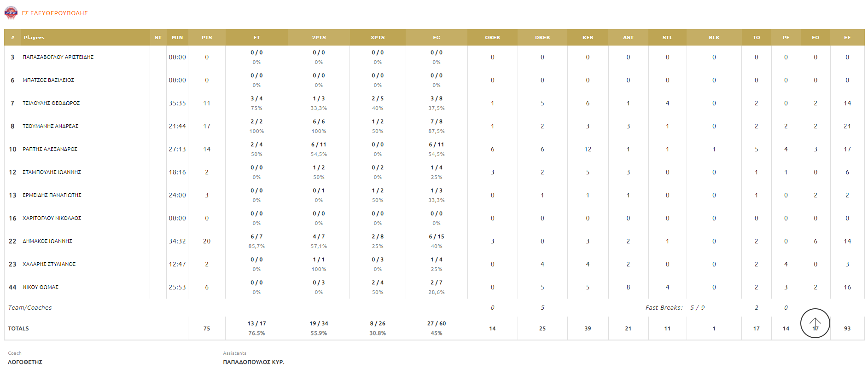Select player ΠΑΠΑΖΑΒΟΓΛΟΥ ΑΡΙΣΤΕΙΔΗΣ
Image resolution: width=868 pixels, height=375 pixels.
[x=58, y=57]
